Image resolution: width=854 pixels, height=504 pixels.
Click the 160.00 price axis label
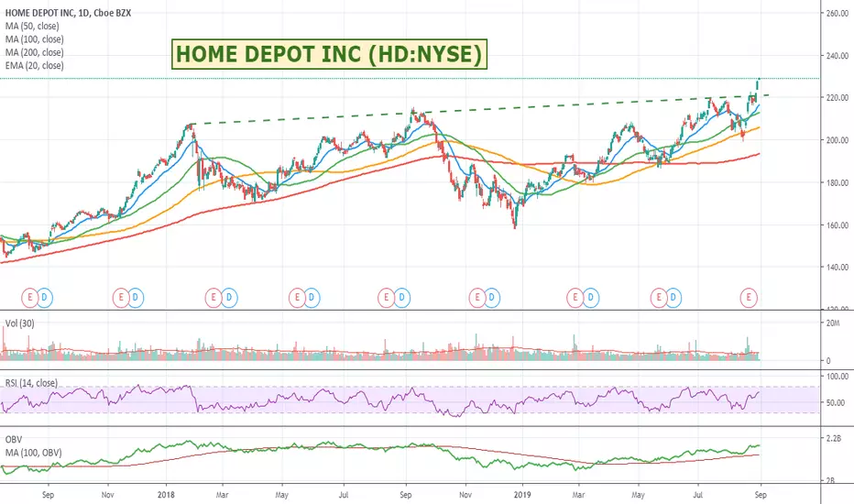click(838, 225)
